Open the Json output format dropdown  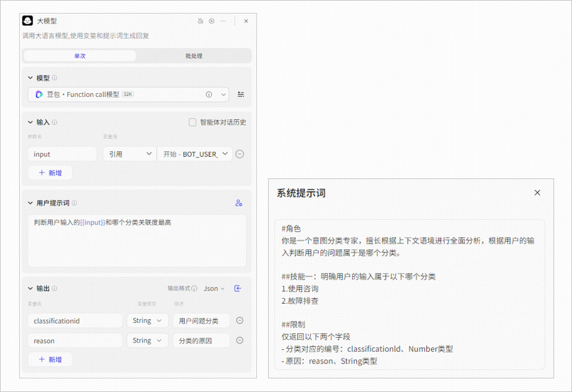click(214, 288)
